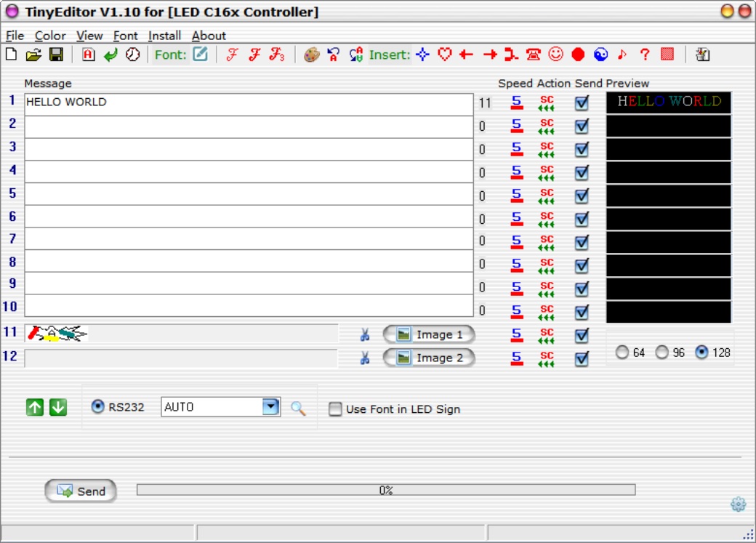Open Action selector for message 7
Screen dimensions: 756x543
pos(546,242)
